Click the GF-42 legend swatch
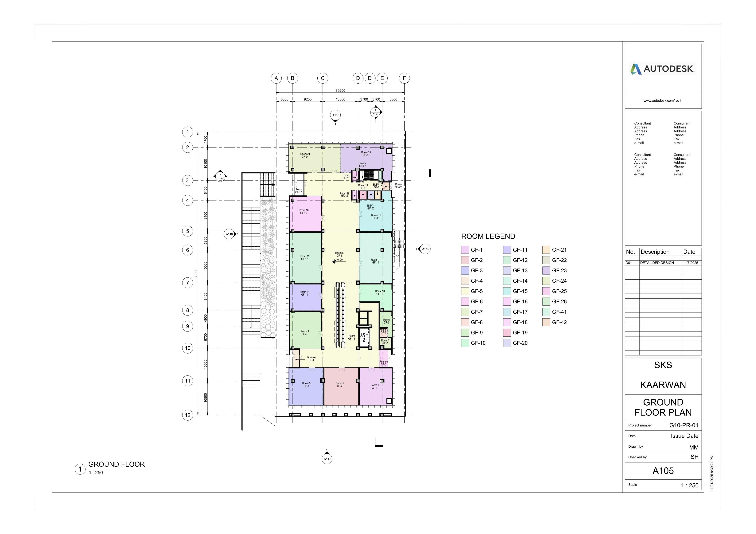Image resolution: width=756 pixels, height=534 pixels. [x=546, y=322]
